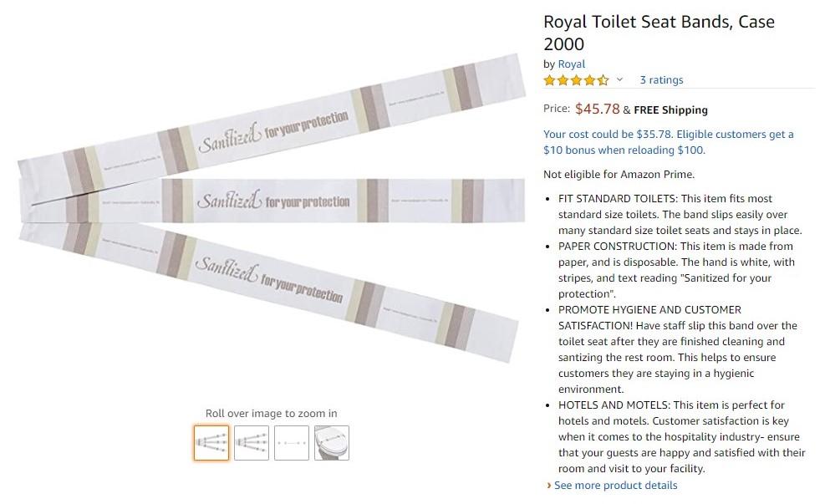Open the 3 ratings link
This screenshot has width=830, height=504.
click(661, 80)
